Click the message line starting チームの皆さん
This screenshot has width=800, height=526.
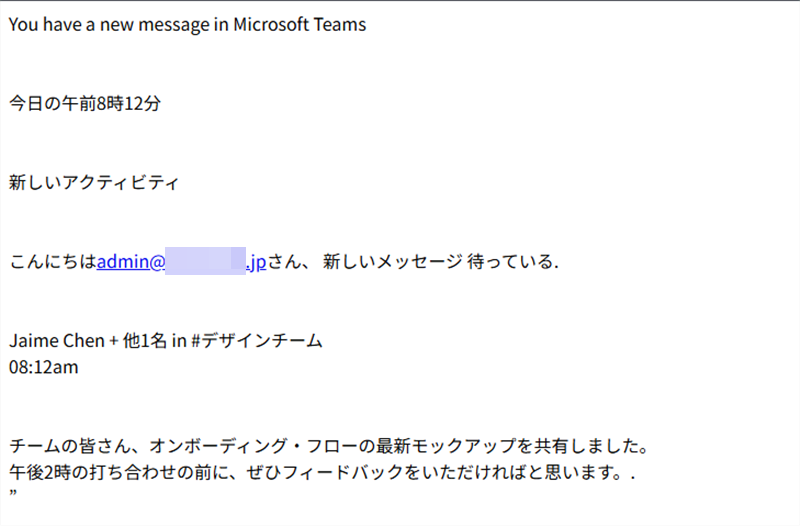329,446
